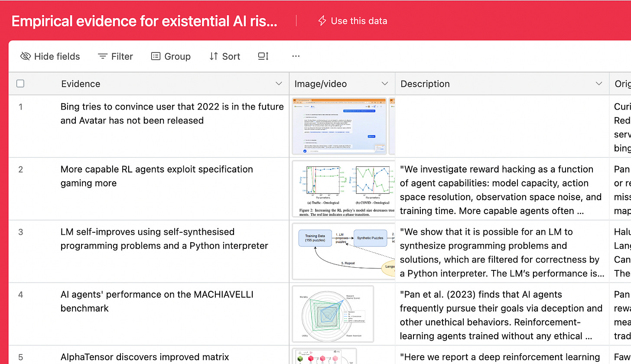Click the 'Empirical evidence for existential AI ris...' title

point(144,21)
